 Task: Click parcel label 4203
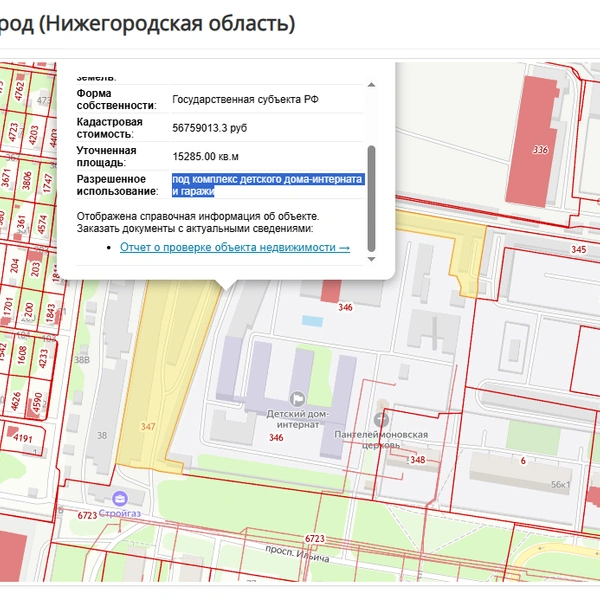[34, 135]
